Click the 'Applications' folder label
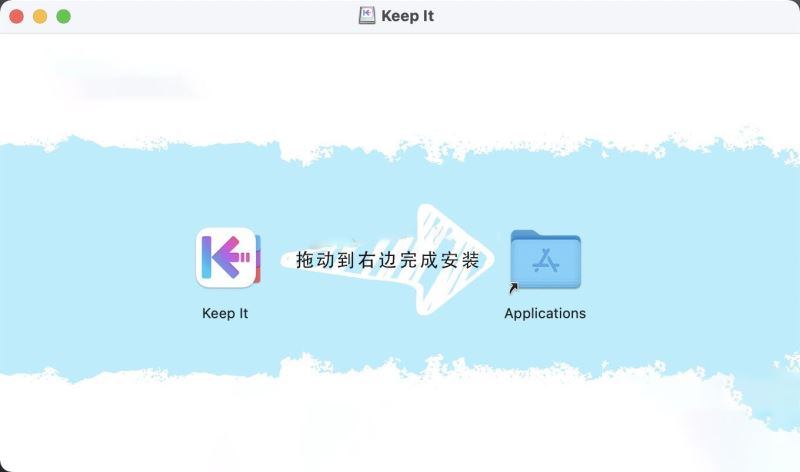The width and height of the screenshot is (800, 472). pyautogui.click(x=545, y=313)
